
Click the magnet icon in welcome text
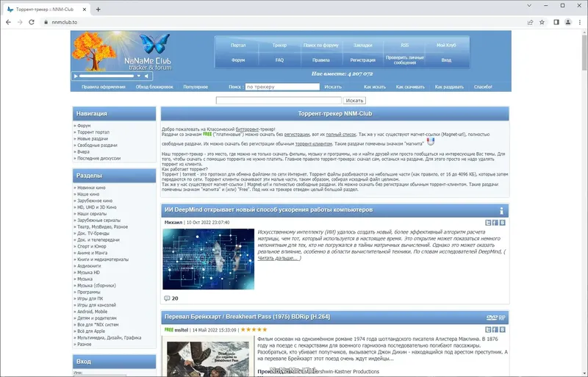click(431, 141)
